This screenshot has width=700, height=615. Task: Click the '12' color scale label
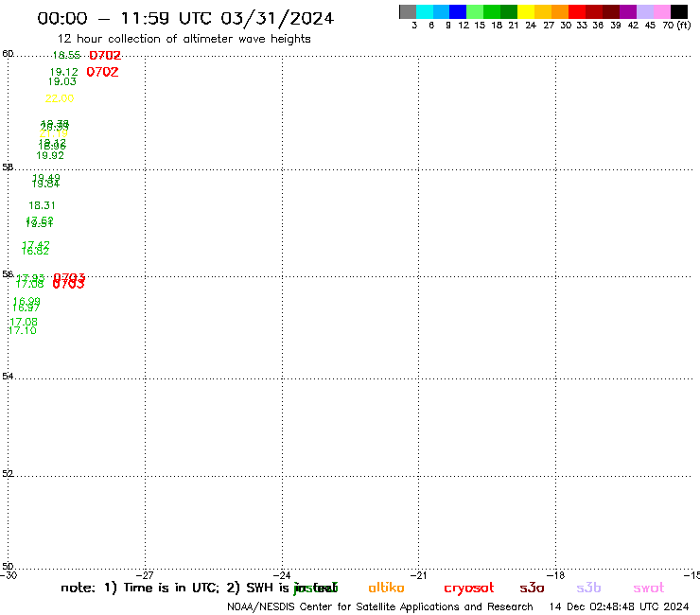point(464,26)
